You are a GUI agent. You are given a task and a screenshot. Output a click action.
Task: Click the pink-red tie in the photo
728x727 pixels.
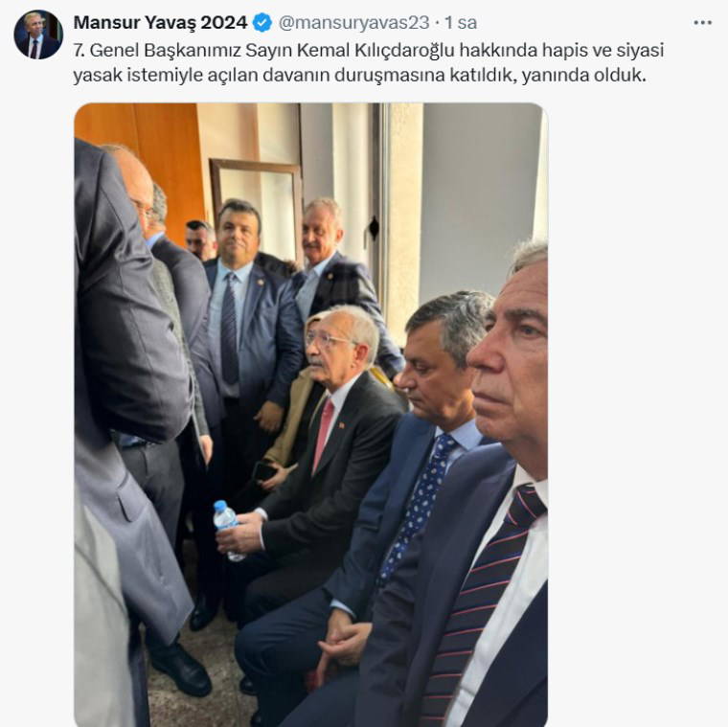(324, 435)
